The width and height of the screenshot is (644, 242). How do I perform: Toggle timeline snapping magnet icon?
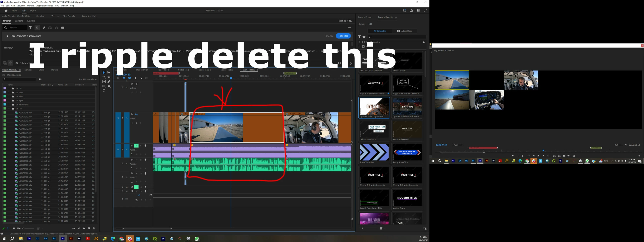[x=124, y=78]
